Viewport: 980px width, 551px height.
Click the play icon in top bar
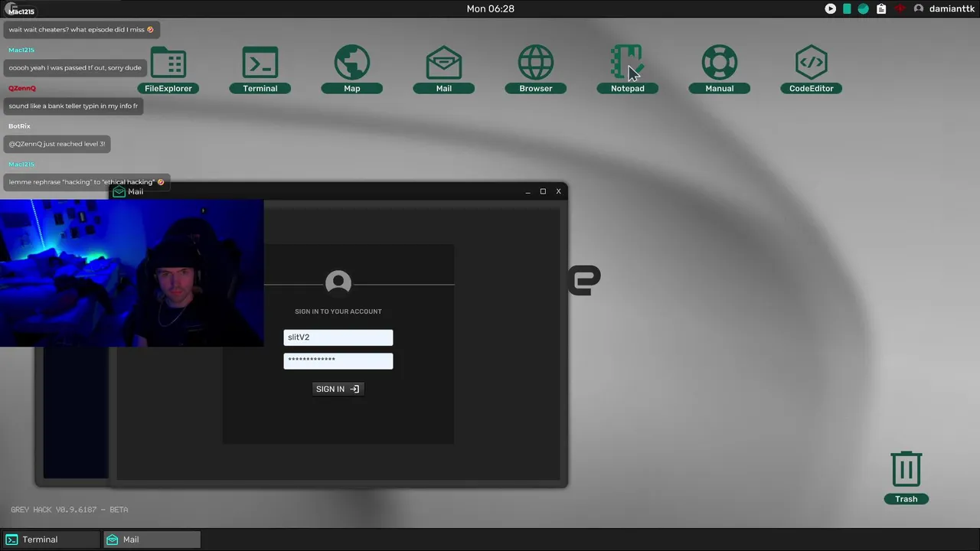click(x=830, y=8)
